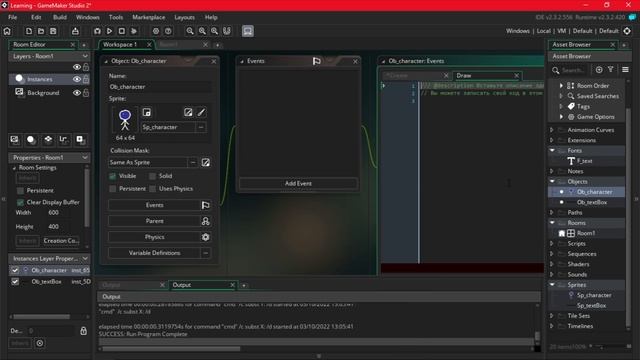The width and height of the screenshot is (640, 360).
Task: Uncheck Ob_textBox instance checkbox
Action: coord(15,282)
